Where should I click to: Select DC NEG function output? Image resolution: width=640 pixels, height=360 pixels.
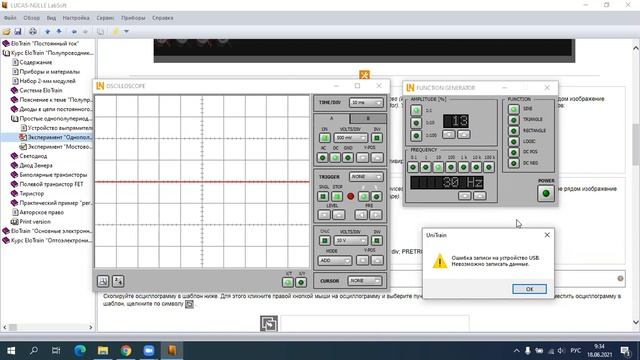click(x=513, y=163)
